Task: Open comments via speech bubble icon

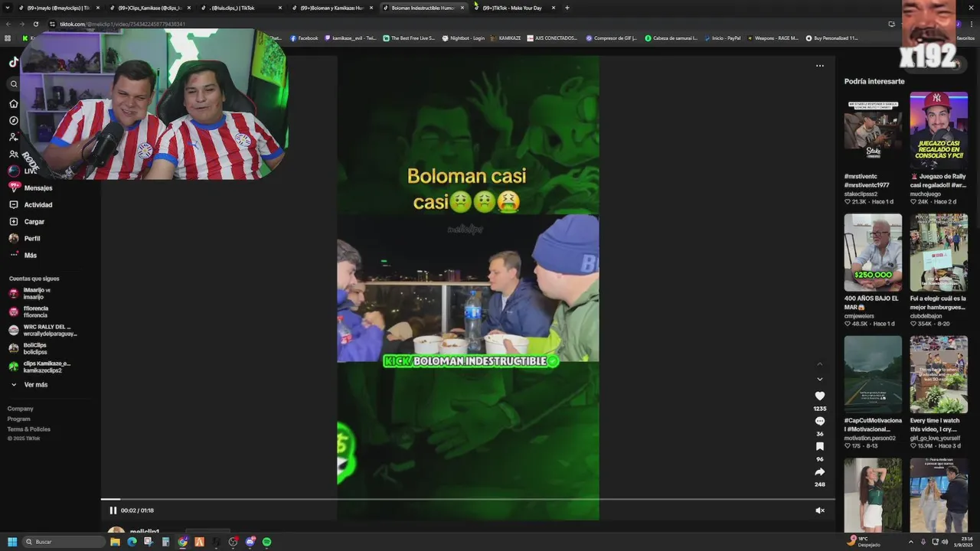Action: tap(819, 421)
